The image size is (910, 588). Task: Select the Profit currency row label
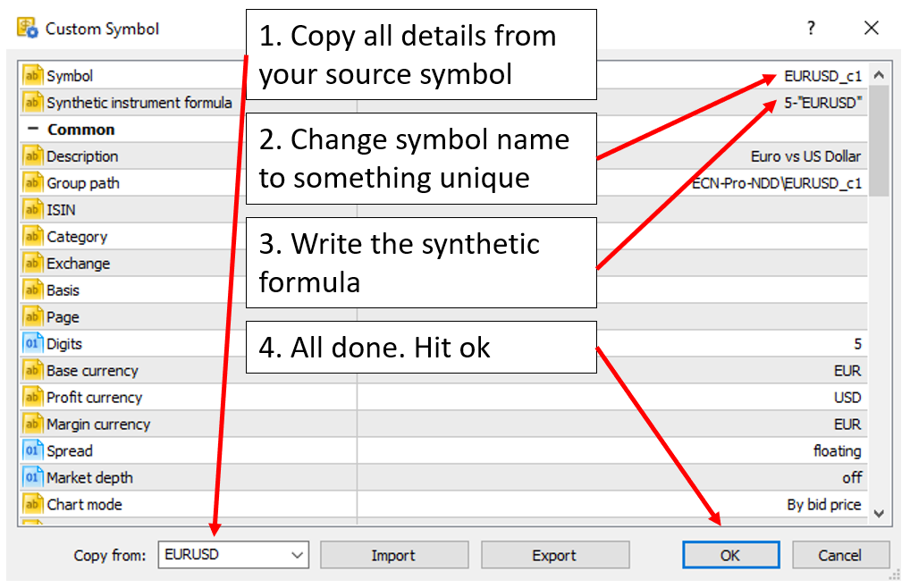point(94,398)
